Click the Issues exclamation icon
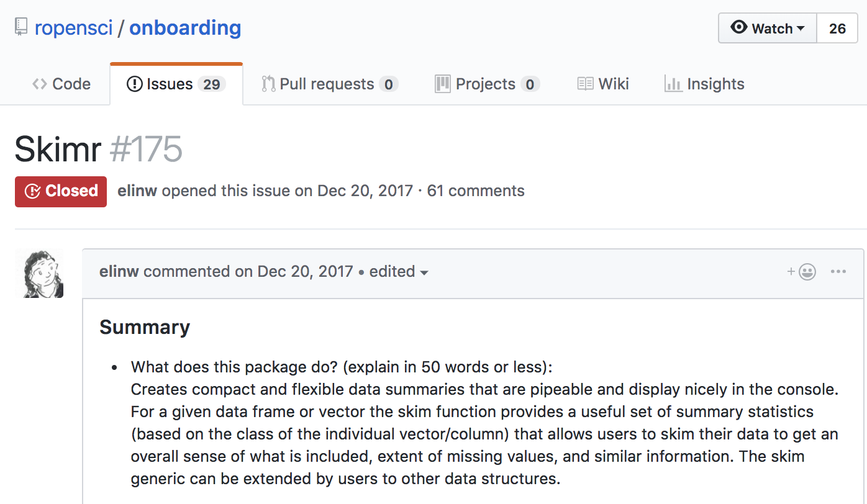Screen dimensions: 867x504 tap(134, 84)
